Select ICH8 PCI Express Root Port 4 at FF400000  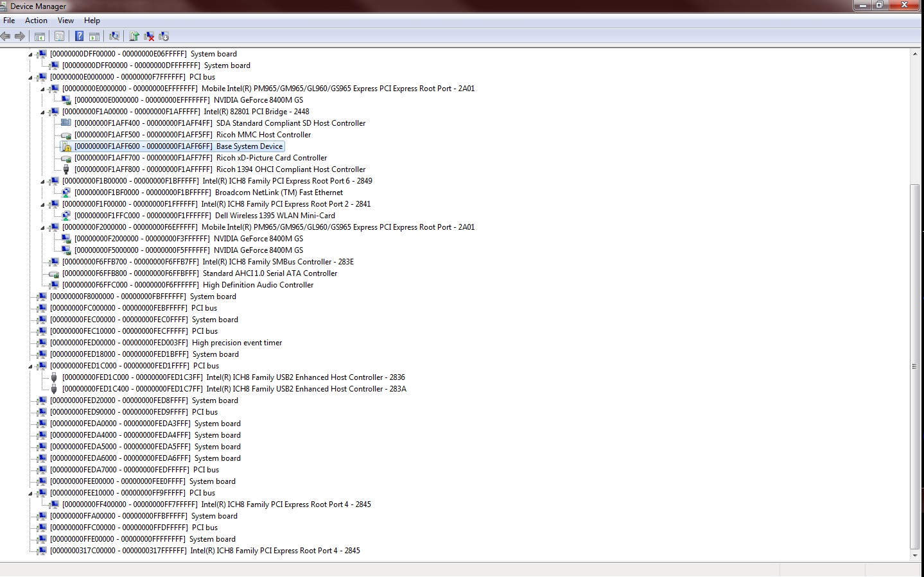[217, 504]
